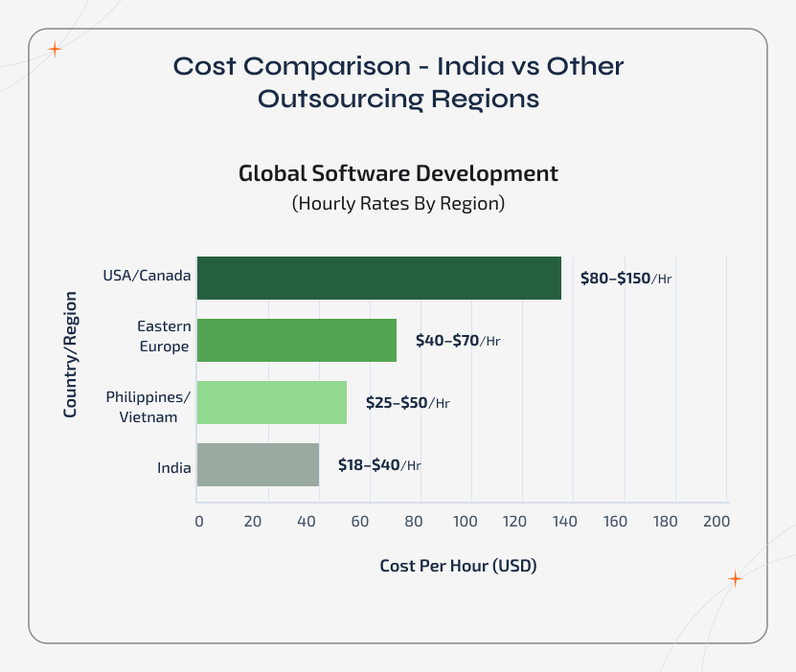Select the gray India bar
Viewport: 796px width, 672px height.
pyautogui.click(x=259, y=466)
